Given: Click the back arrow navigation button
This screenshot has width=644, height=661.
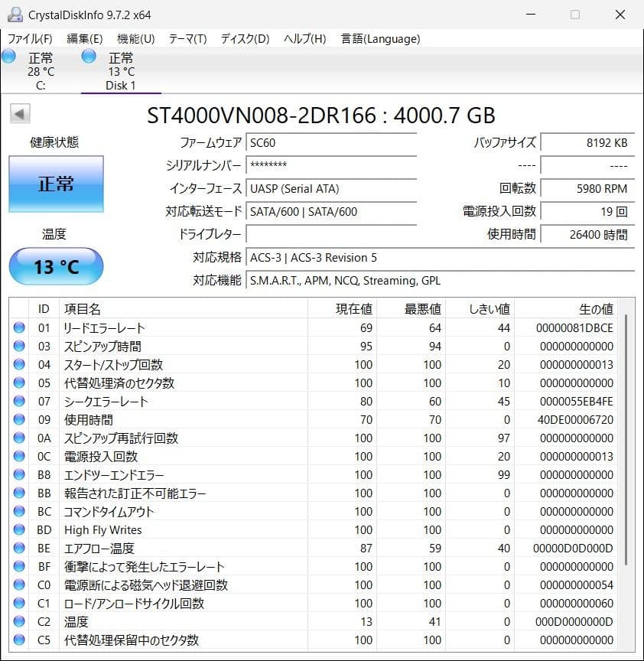Looking at the screenshot, I should coord(19,113).
